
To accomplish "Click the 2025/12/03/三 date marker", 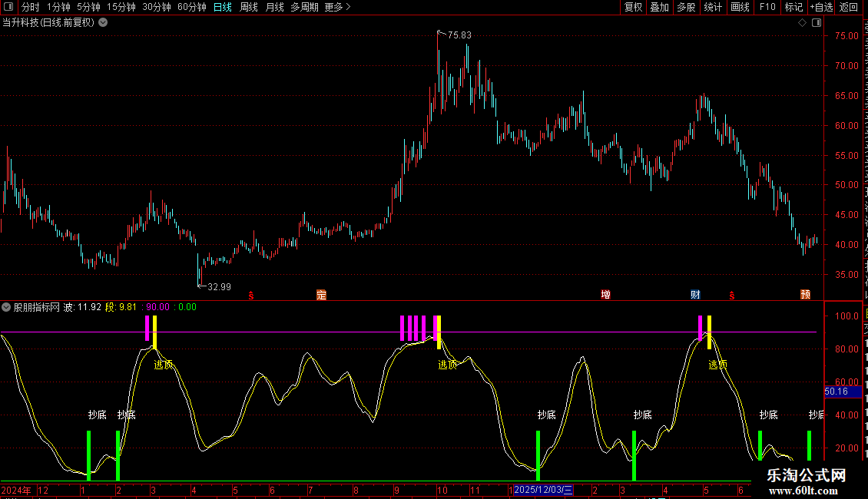I will [544, 490].
